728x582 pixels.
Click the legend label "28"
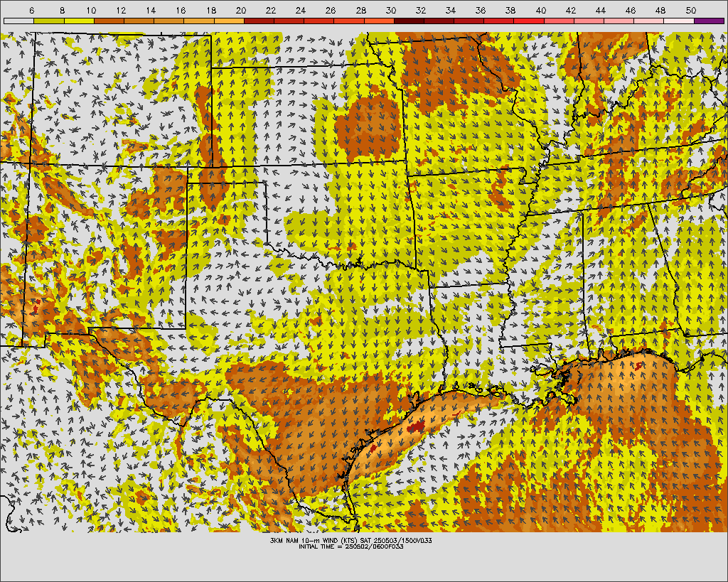click(x=360, y=10)
